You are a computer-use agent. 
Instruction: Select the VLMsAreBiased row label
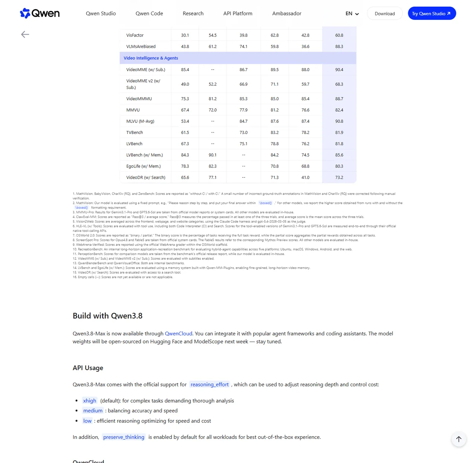[141, 47]
